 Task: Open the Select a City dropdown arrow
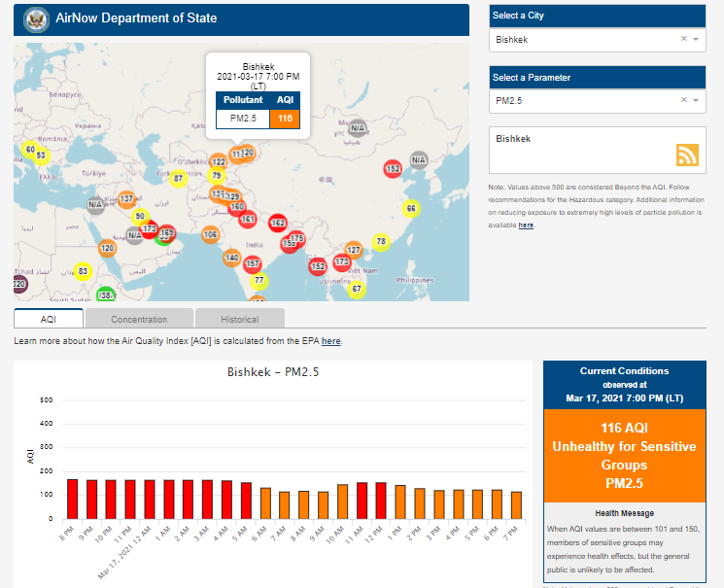(x=696, y=39)
